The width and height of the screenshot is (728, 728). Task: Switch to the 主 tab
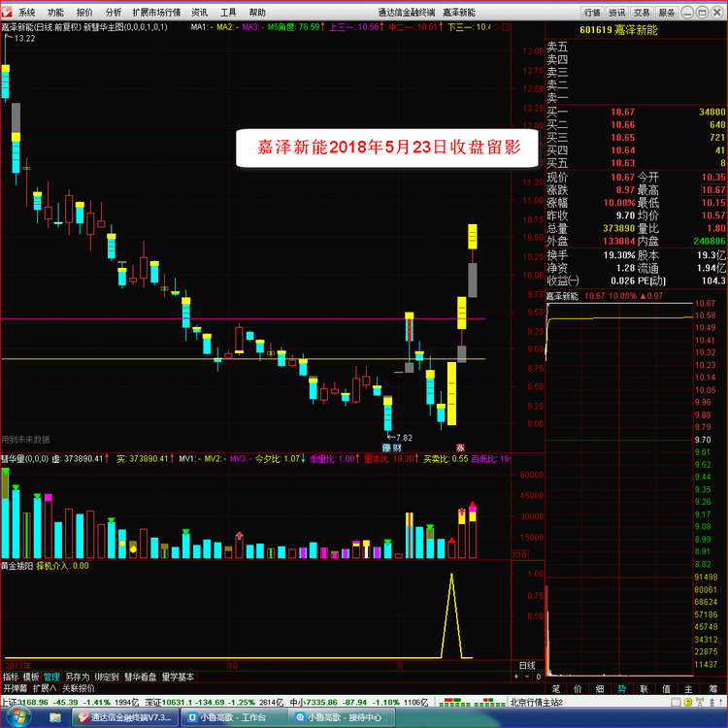pos(688,689)
